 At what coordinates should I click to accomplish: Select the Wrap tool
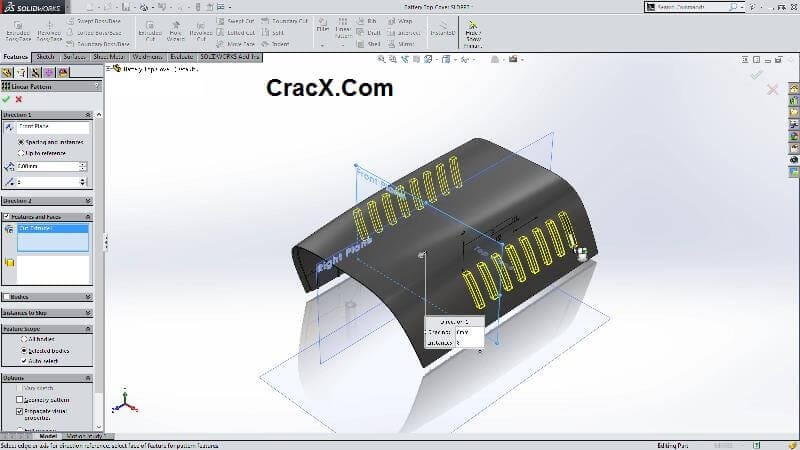coord(400,21)
